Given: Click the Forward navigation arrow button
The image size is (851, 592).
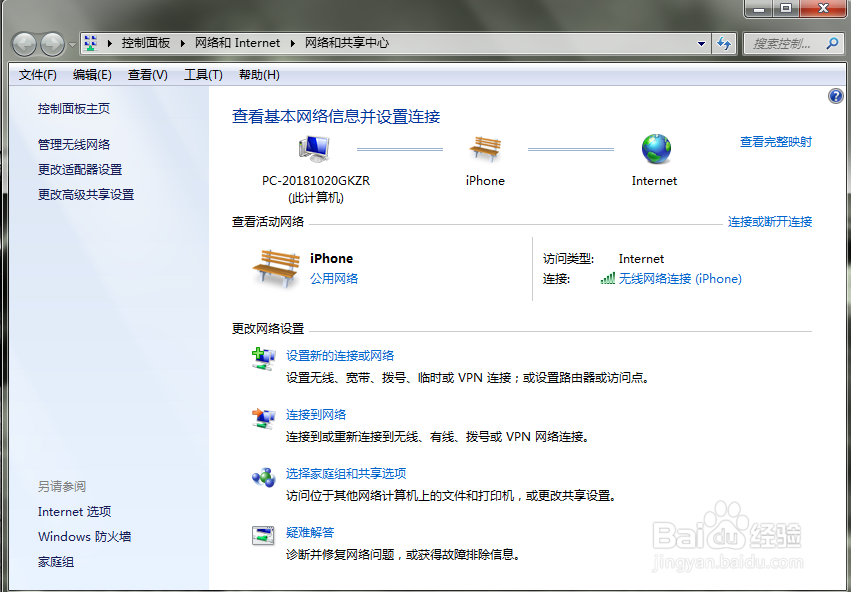Looking at the screenshot, I should click(53, 44).
